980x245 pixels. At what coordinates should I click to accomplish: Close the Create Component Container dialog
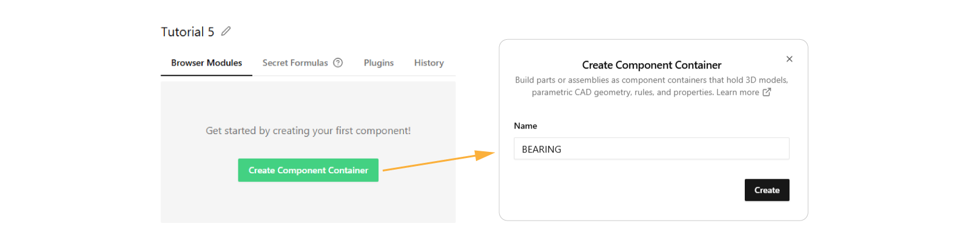[x=790, y=59]
